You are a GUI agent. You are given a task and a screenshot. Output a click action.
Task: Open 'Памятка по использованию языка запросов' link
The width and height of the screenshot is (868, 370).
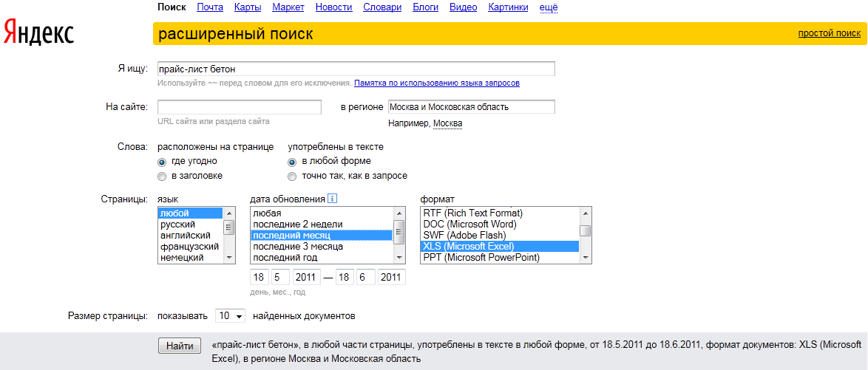pos(437,83)
